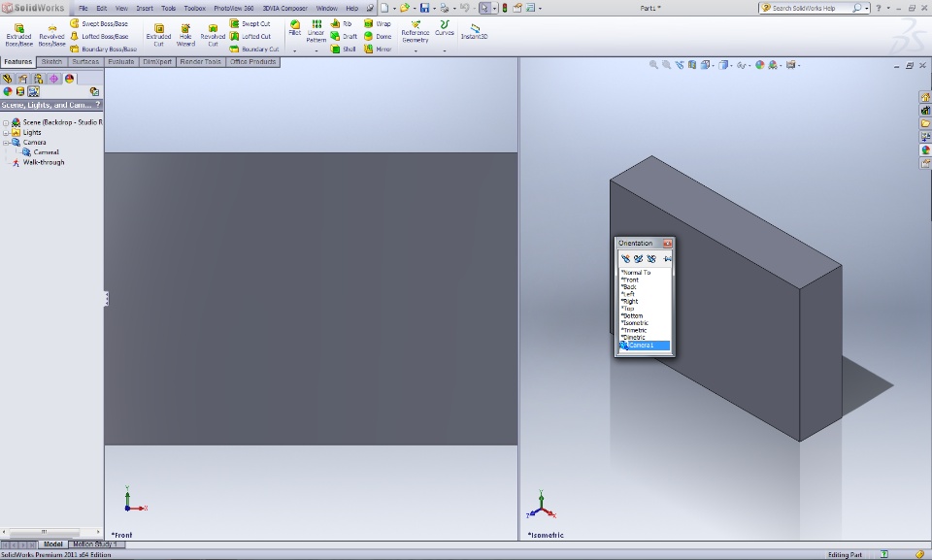This screenshot has height=560, width=932.
Task: Open the View menu
Action: [121, 9]
